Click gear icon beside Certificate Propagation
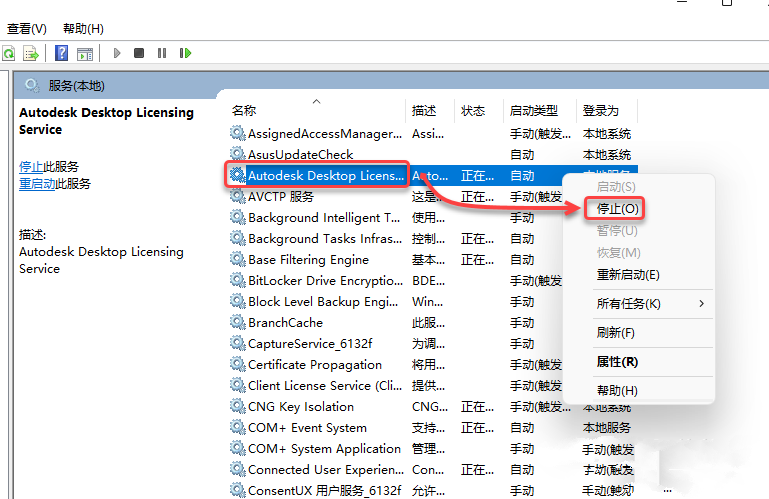 click(x=238, y=364)
